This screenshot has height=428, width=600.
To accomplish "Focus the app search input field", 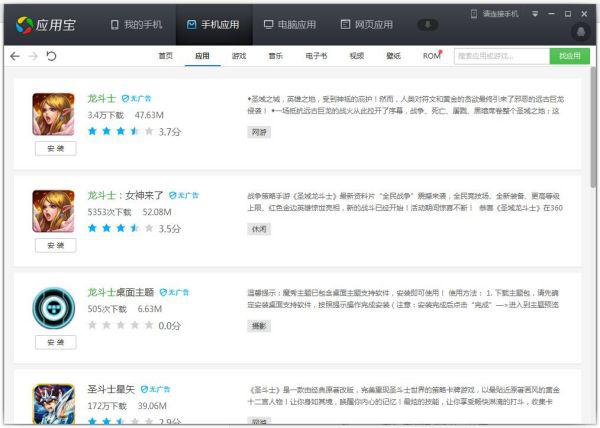I will [x=502, y=56].
